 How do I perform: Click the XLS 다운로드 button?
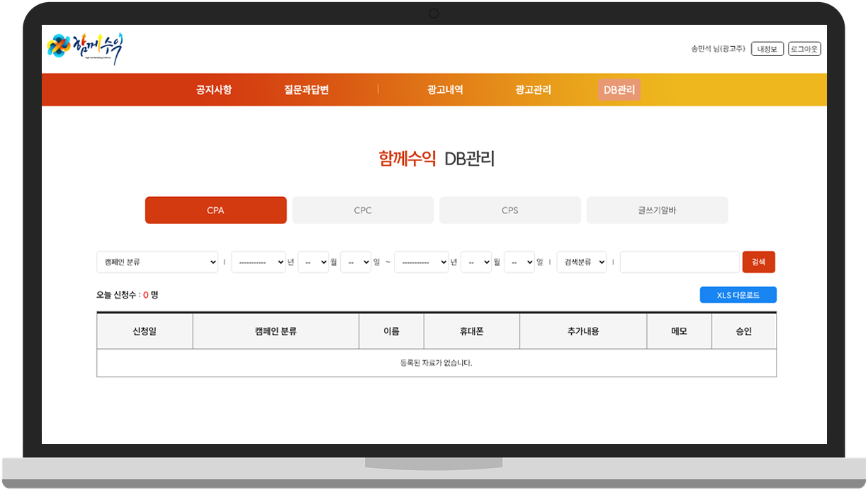coord(738,295)
